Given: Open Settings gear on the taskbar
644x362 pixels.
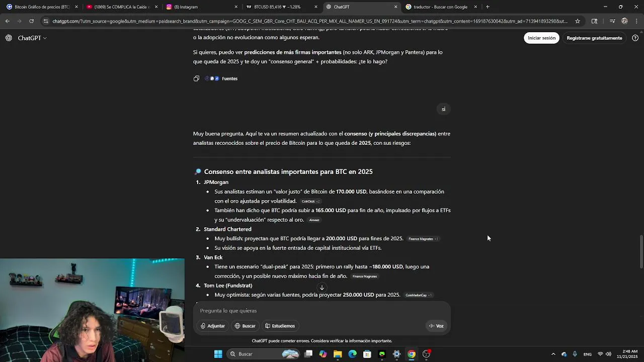Looking at the screenshot, I should click(396, 354).
